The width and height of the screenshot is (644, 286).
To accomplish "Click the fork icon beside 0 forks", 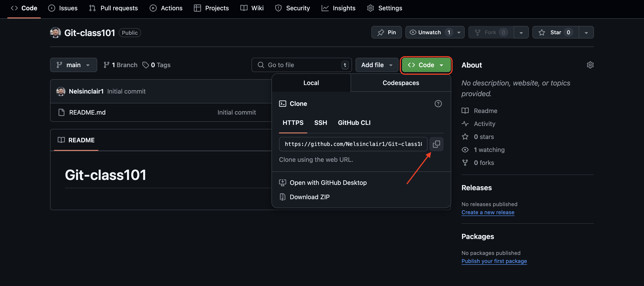I will pyautogui.click(x=465, y=163).
